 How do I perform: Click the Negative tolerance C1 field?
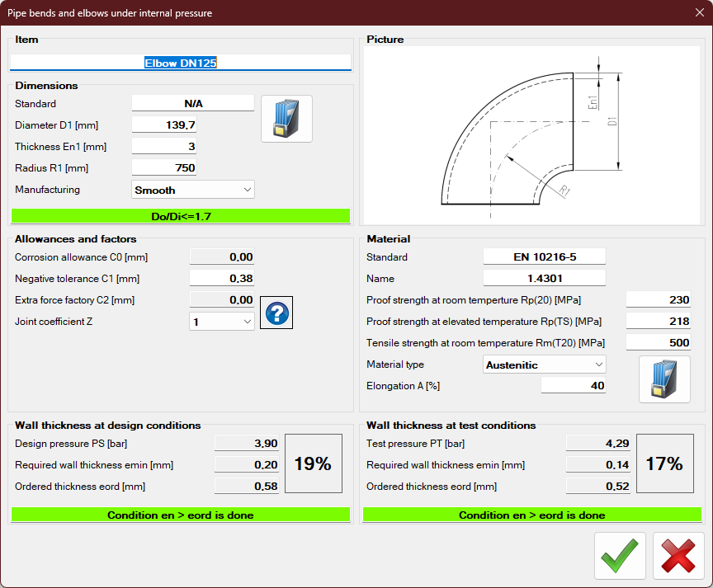pos(222,279)
